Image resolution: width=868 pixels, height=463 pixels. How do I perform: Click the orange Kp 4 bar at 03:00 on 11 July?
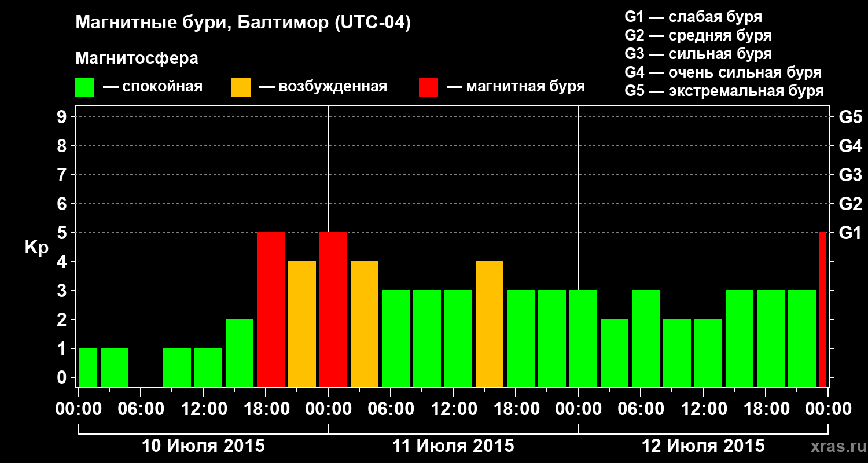[x=365, y=324]
